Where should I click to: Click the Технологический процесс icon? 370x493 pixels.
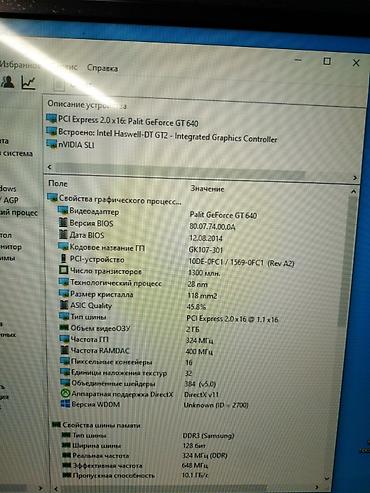[x=64, y=282]
